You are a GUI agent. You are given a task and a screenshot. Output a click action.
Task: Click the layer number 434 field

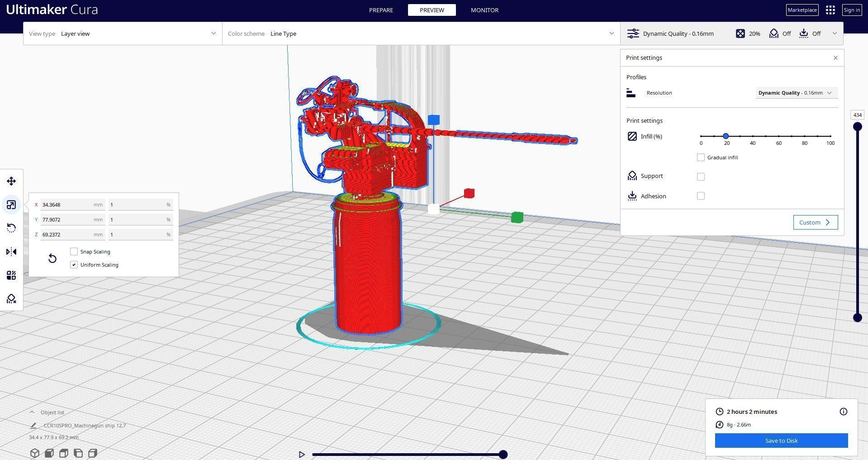click(857, 115)
